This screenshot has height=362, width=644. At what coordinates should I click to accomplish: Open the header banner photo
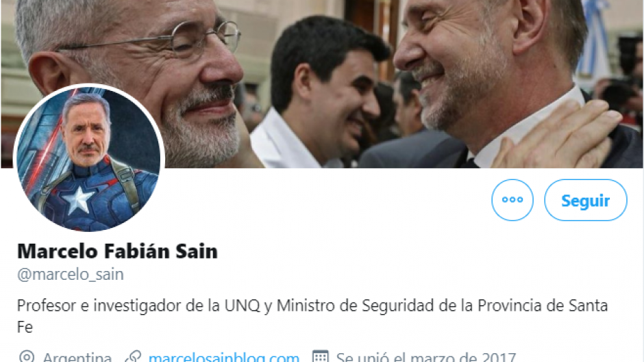coord(322,83)
